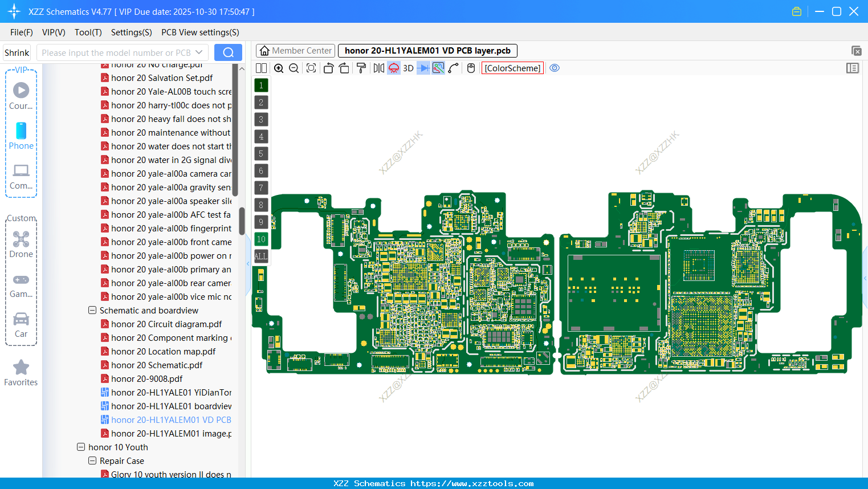Open honor 20-9008.pdf
The height and width of the screenshot is (489, 868).
click(146, 379)
